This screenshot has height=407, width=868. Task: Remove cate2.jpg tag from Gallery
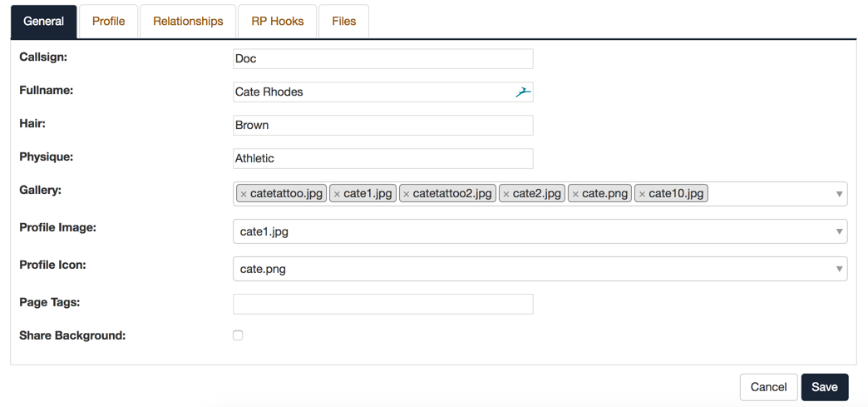pos(506,194)
